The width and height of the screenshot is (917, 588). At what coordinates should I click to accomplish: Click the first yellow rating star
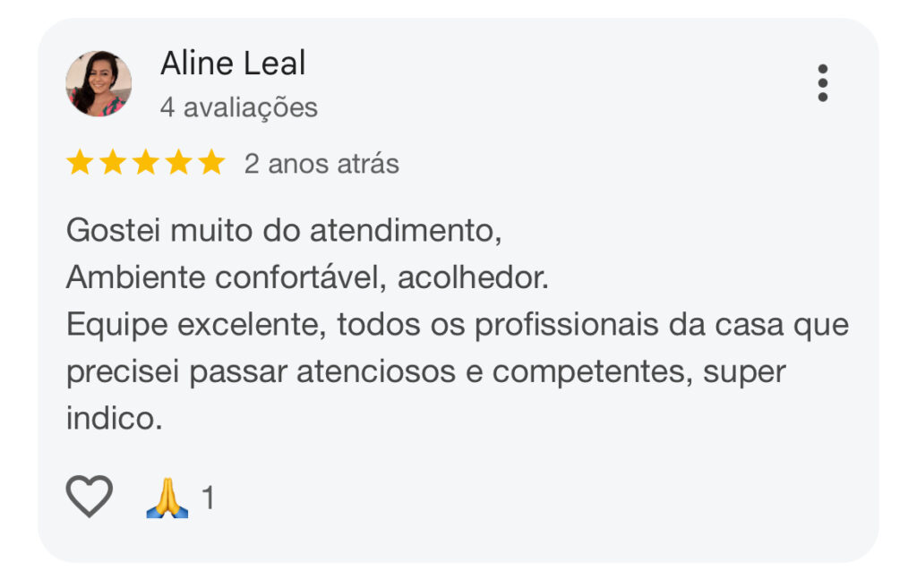80,164
